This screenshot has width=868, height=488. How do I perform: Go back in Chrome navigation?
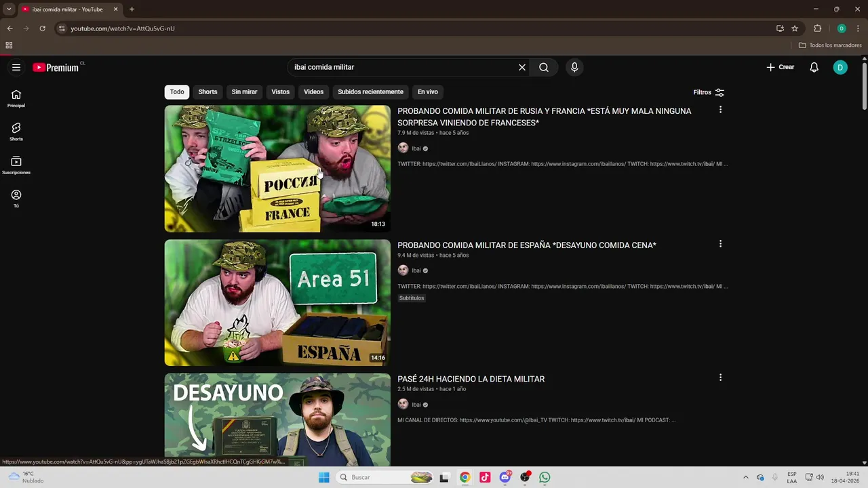coord(9,28)
